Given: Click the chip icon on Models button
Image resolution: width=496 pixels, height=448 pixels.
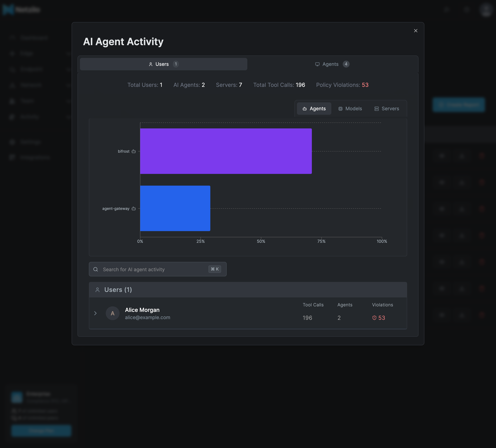Looking at the screenshot, I should (x=340, y=109).
